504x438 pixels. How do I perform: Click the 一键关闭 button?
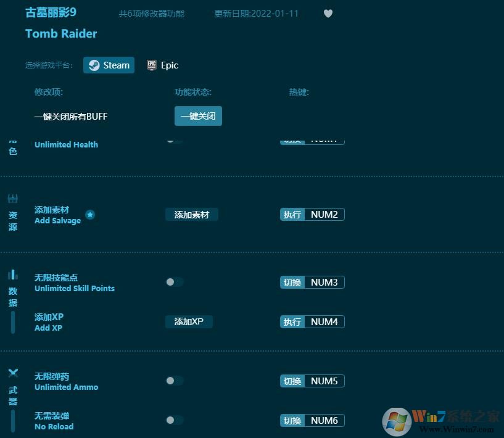(198, 116)
